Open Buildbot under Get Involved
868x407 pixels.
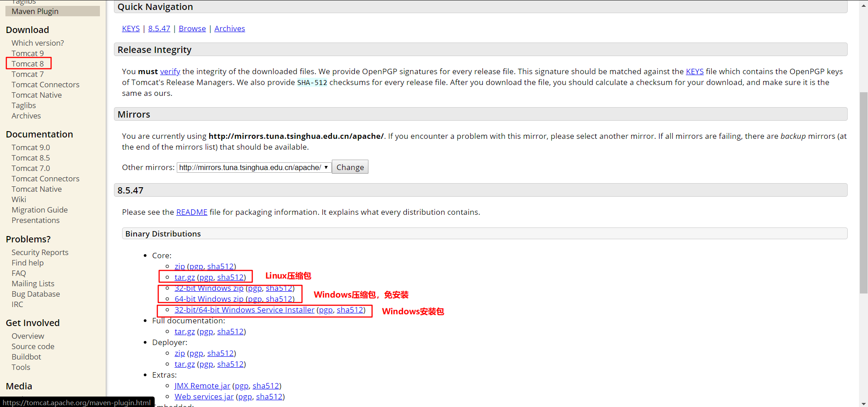[26, 357]
